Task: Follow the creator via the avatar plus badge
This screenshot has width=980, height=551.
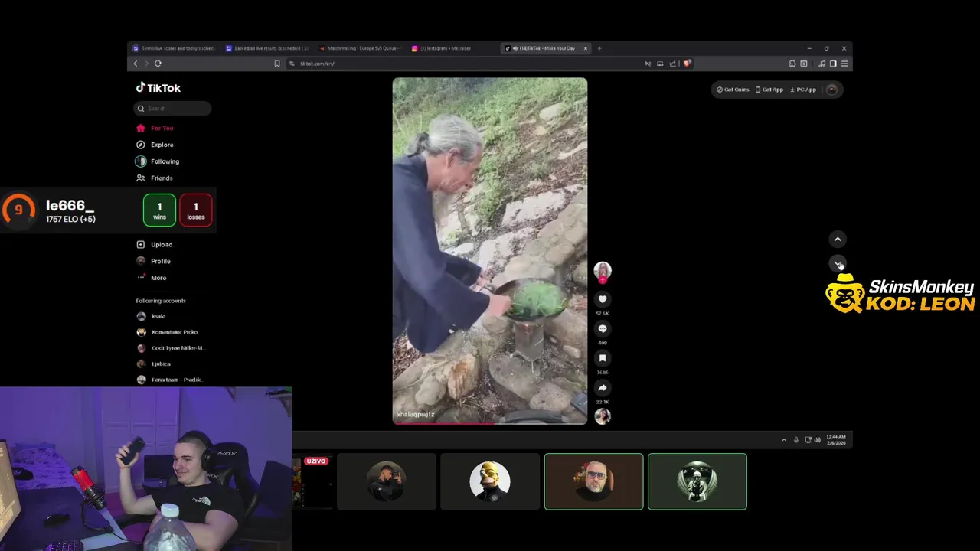Action: pos(603,280)
